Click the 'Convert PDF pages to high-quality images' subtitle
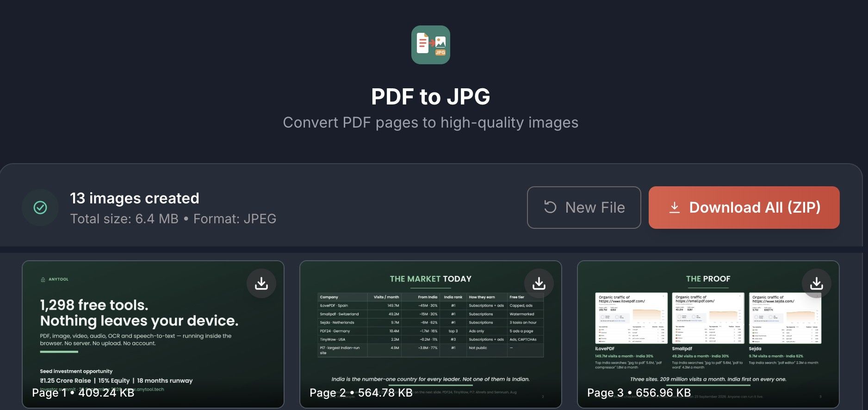This screenshot has height=410, width=868. click(x=431, y=122)
